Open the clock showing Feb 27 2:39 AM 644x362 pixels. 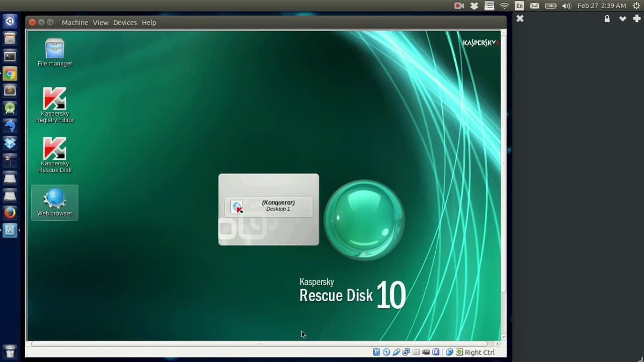point(602,6)
